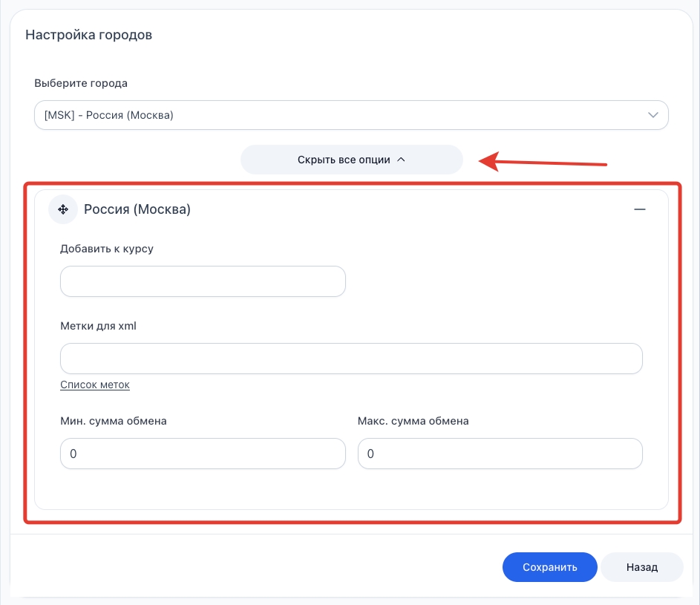The image size is (700, 605).
Task: Select the Мин. сумма обмена input
Action: [203, 454]
